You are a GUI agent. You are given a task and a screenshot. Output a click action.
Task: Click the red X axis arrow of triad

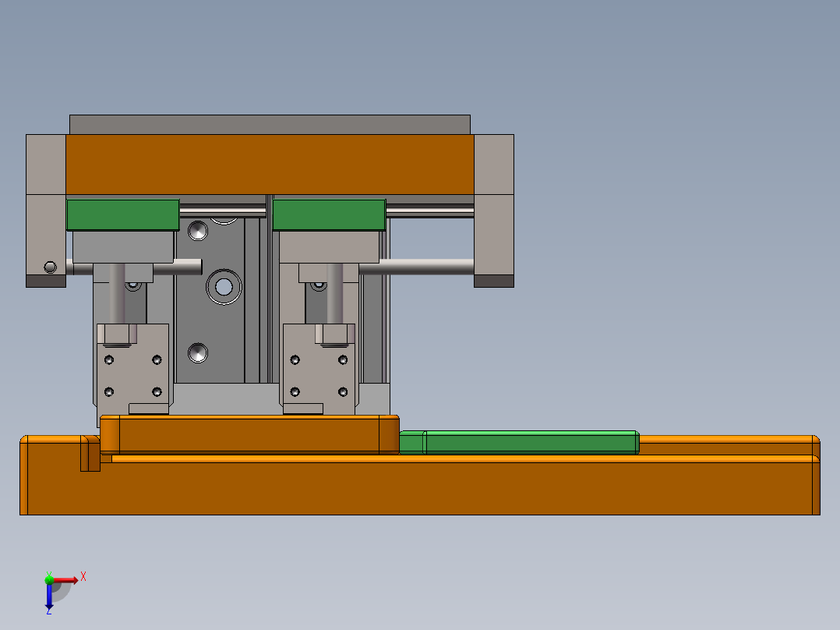tap(65, 580)
